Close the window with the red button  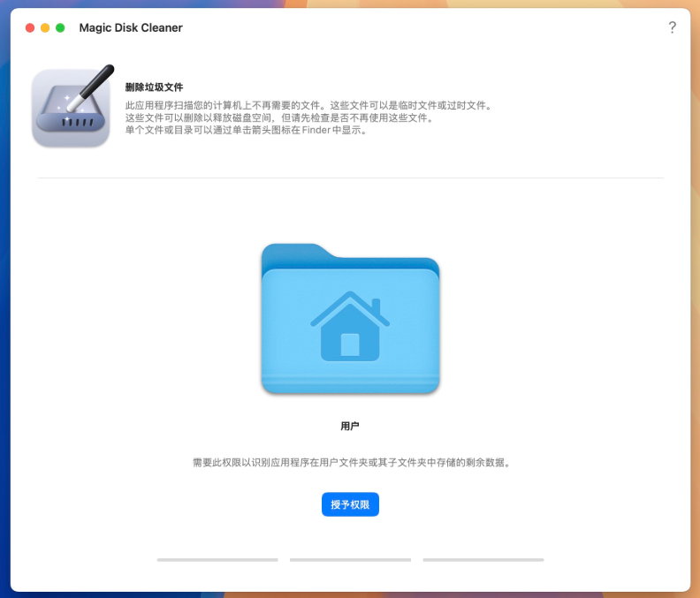tap(30, 28)
